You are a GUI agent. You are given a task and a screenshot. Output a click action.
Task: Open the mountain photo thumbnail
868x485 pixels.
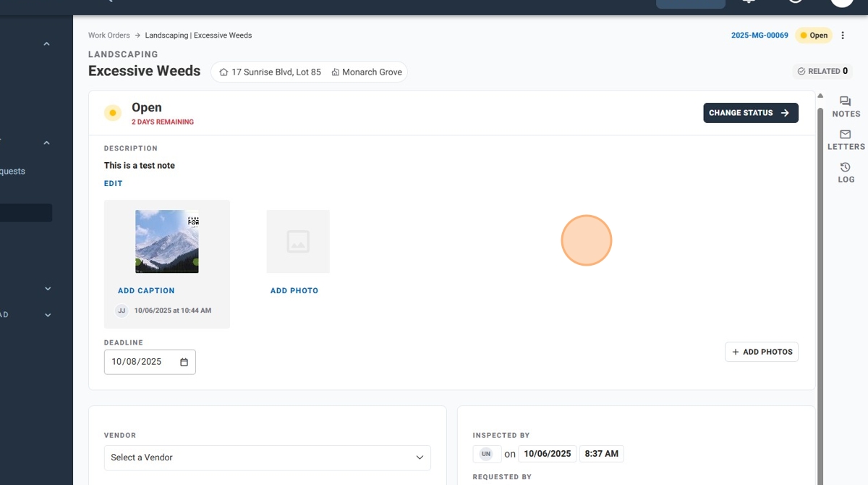tap(167, 242)
